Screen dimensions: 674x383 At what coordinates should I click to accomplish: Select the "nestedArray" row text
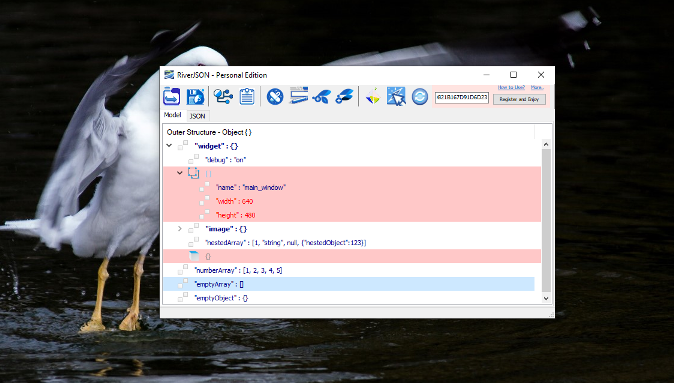pyautogui.click(x=286, y=243)
